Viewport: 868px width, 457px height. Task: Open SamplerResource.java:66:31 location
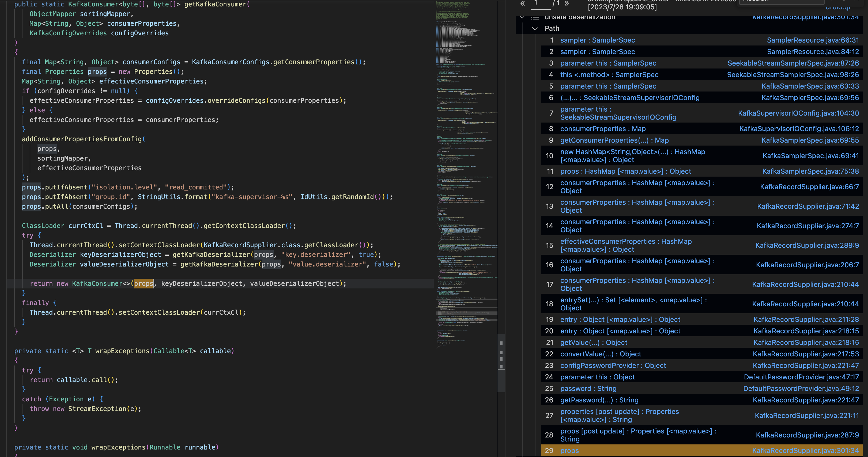pyautogui.click(x=813, y=40)
